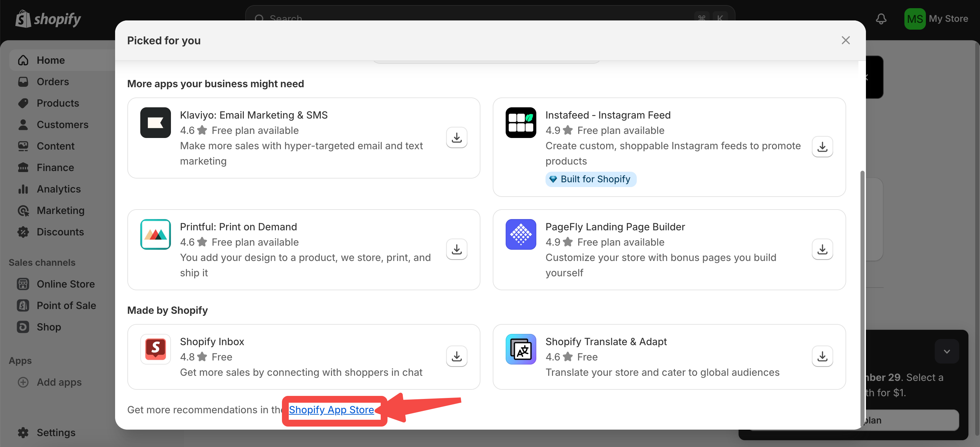
Task: Open Settings at sidebar bottom
Action: pos(56,433)
